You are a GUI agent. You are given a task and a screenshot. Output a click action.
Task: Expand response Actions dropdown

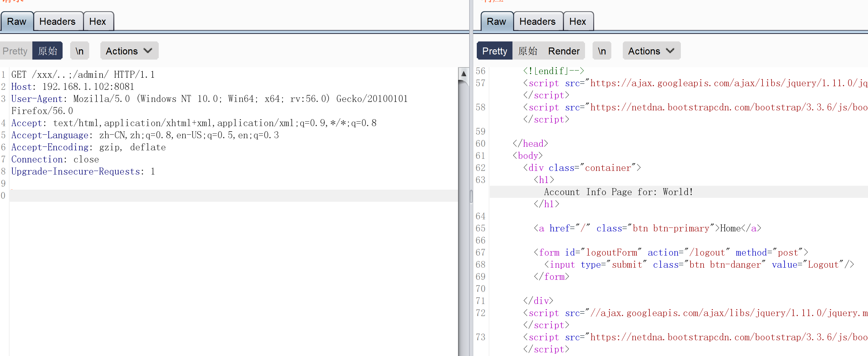pos(651,51)
